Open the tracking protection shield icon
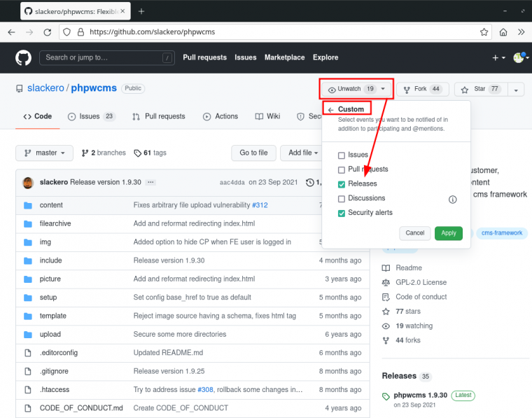 (66, 32)
